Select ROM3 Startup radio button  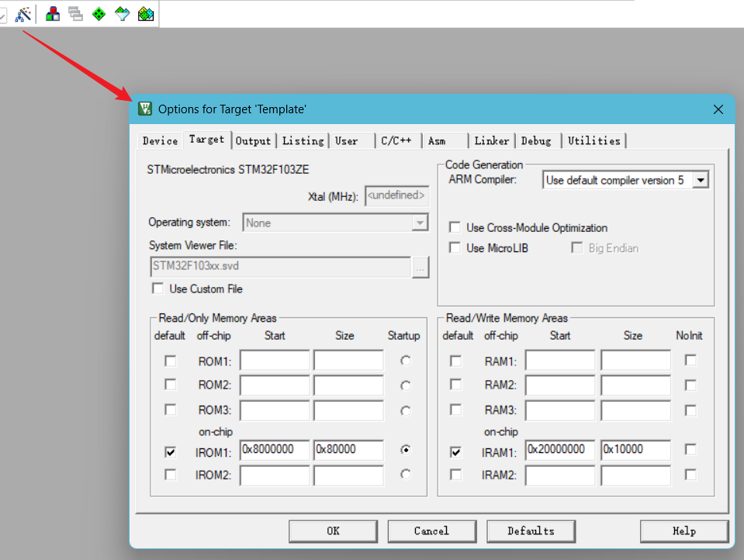pos(405,411)
